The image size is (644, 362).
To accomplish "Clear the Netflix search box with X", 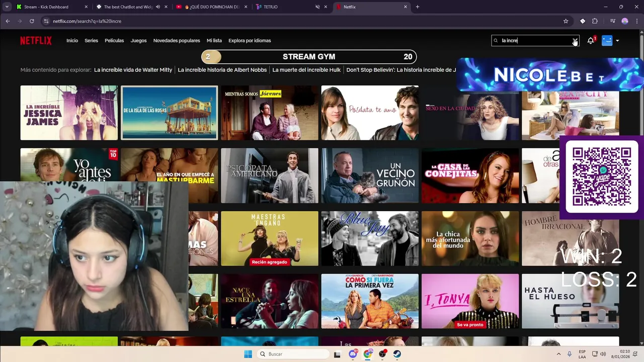I will pyautogui.click(x=574, y=41).
